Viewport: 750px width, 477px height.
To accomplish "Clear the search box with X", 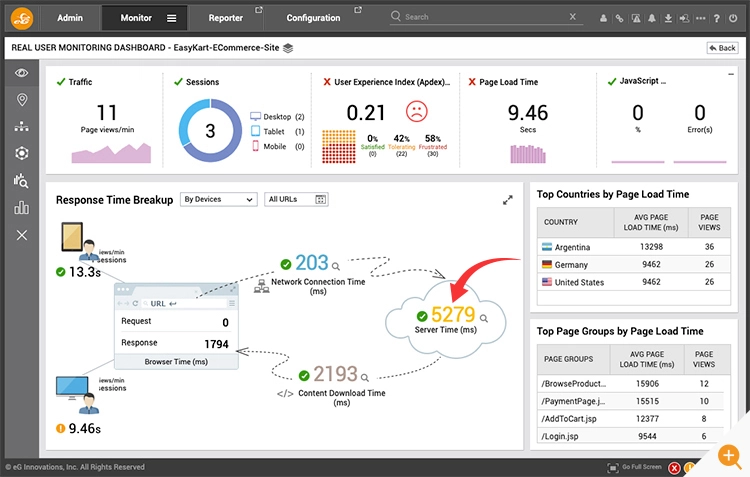I will [573, 16].
